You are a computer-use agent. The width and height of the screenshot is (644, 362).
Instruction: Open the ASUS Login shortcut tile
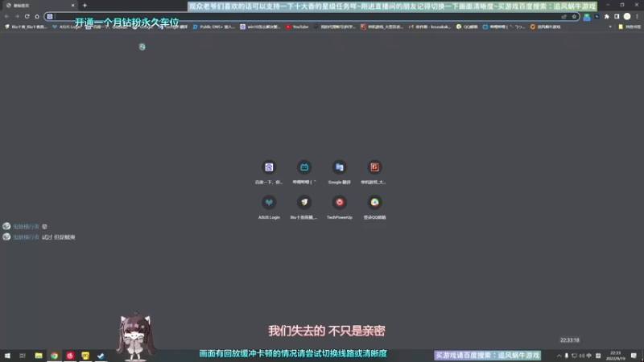269,207
